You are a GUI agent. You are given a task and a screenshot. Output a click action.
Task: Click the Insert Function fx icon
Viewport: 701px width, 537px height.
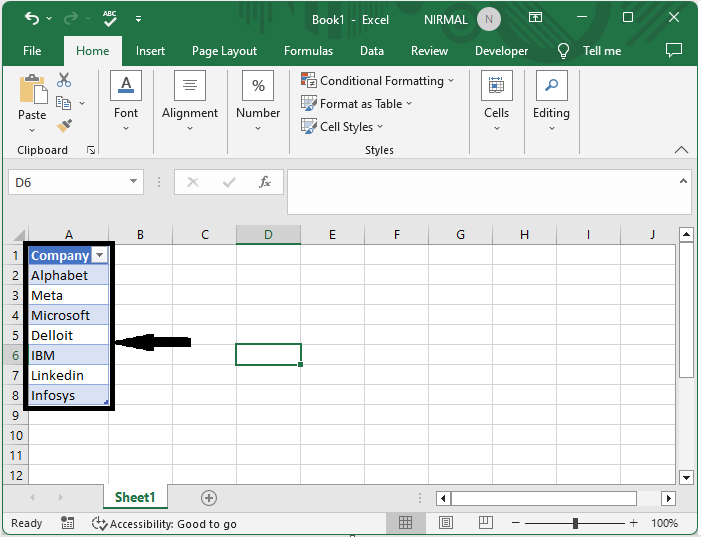[265, 182]
